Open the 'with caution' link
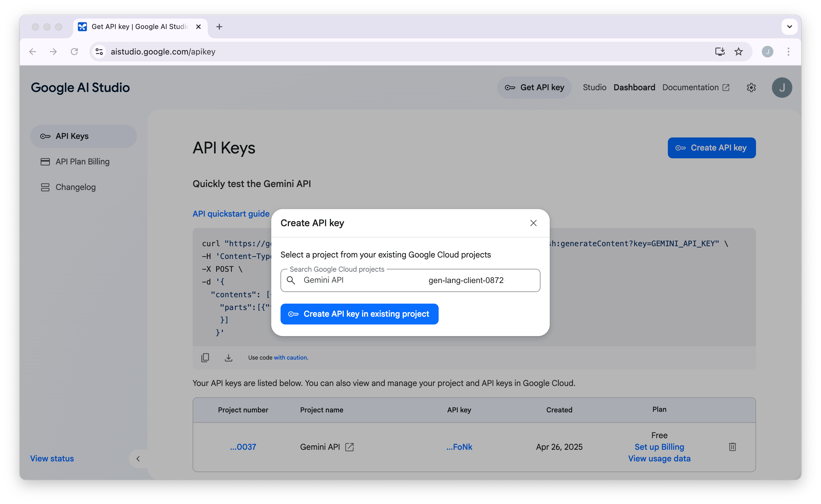This screenshot has width=821, height=504. click(290, 357)
